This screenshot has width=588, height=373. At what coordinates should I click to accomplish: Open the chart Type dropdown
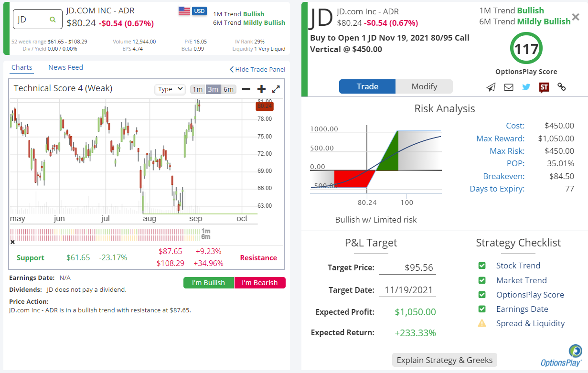click(170, 89)
